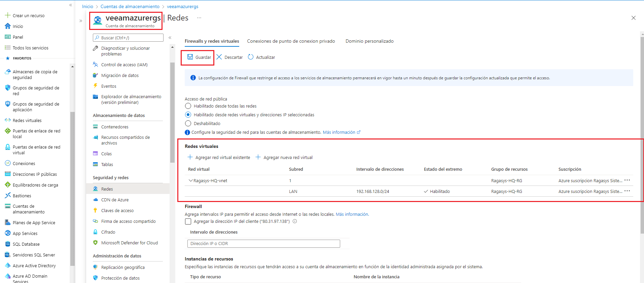Click the Descartar button
Screen dimensions: 644x283
coord(229,57)
